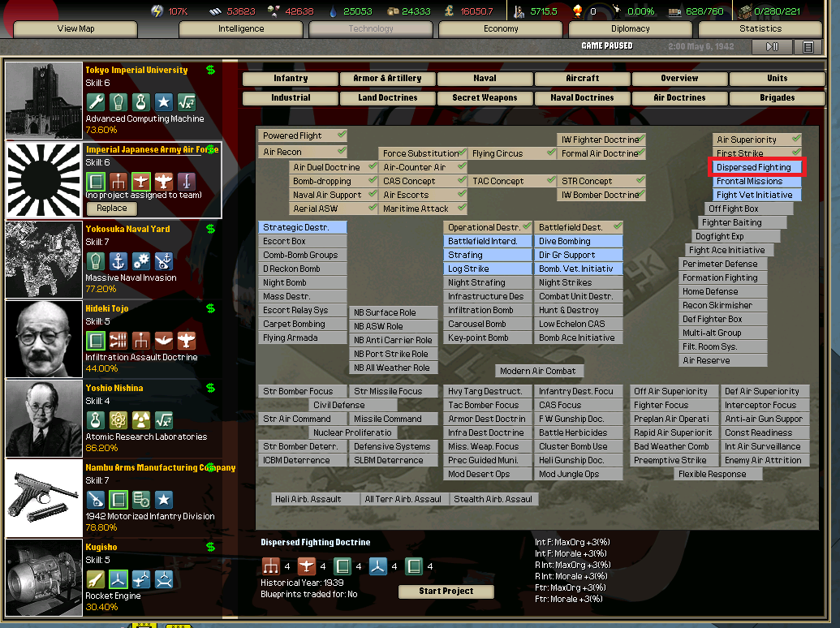The height and width of the screenshot is (628, 840).
Task: Click the wrench icon for Tokyo Imperial University
Action: (96, 102)
